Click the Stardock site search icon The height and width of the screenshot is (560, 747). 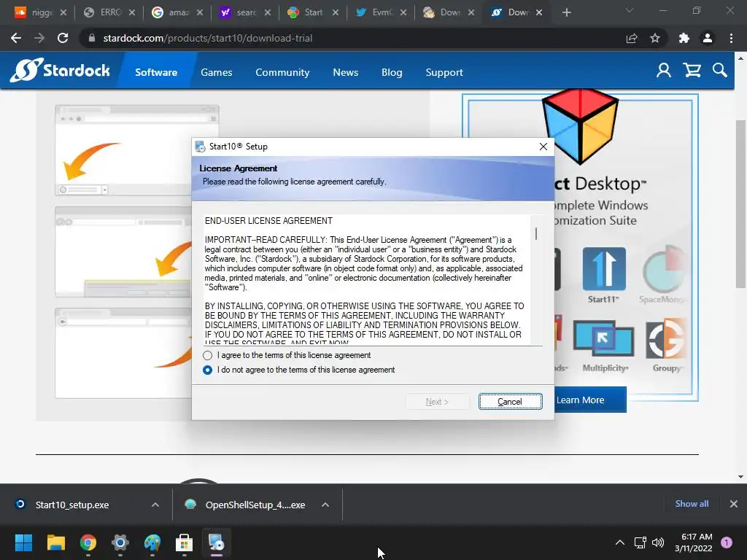(x=720, y=71)
